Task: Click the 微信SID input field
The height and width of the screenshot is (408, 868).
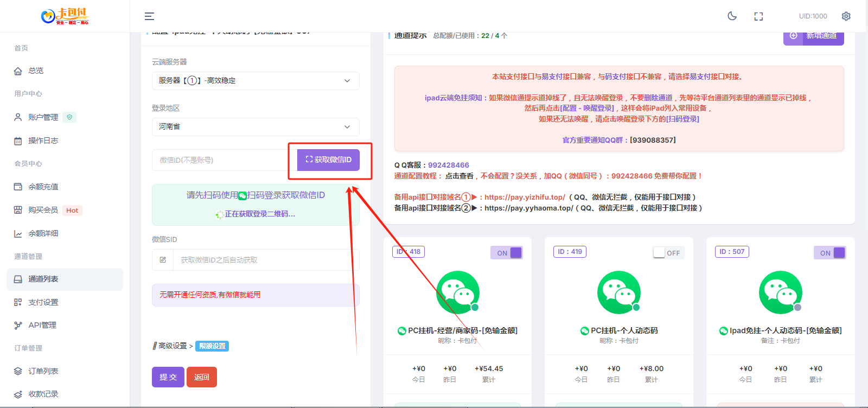Action: [x=266, y=260]
